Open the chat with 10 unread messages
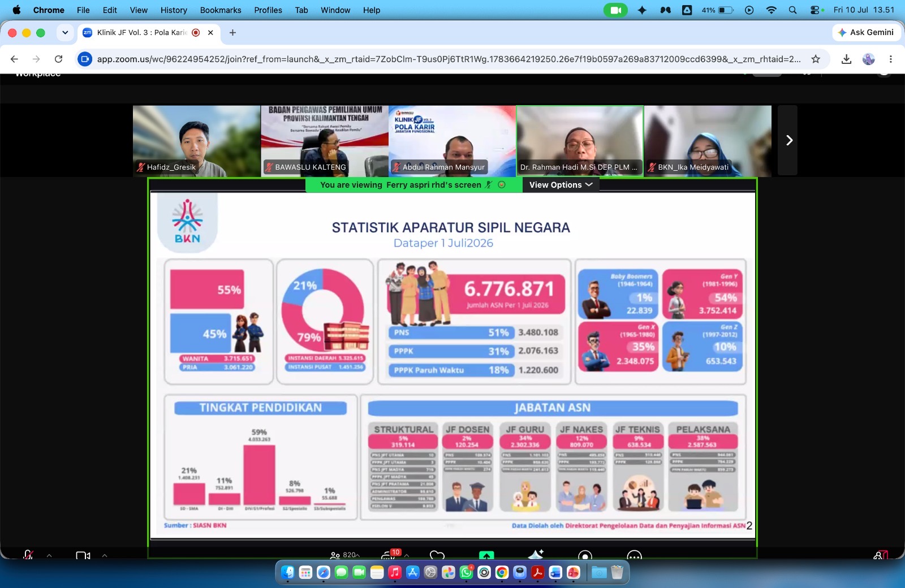The height and width of the screenshot is (588, 905). click(x=390, y=554)
